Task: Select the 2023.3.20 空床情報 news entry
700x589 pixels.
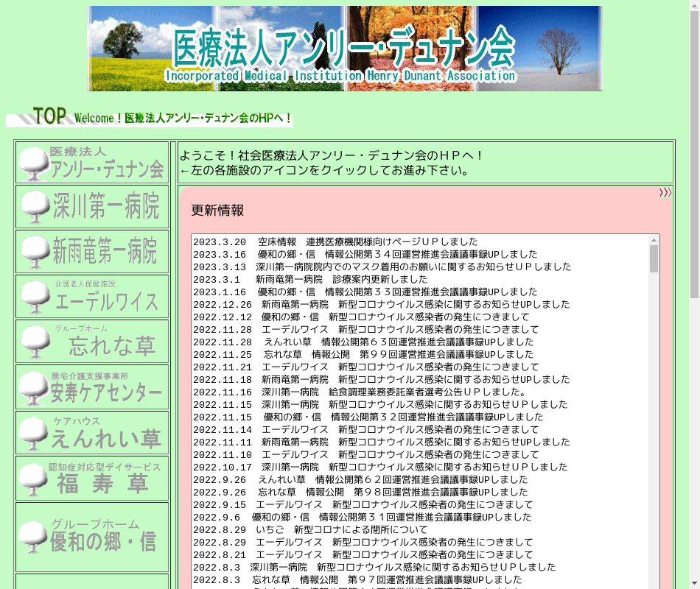Action: pos(335,242)
